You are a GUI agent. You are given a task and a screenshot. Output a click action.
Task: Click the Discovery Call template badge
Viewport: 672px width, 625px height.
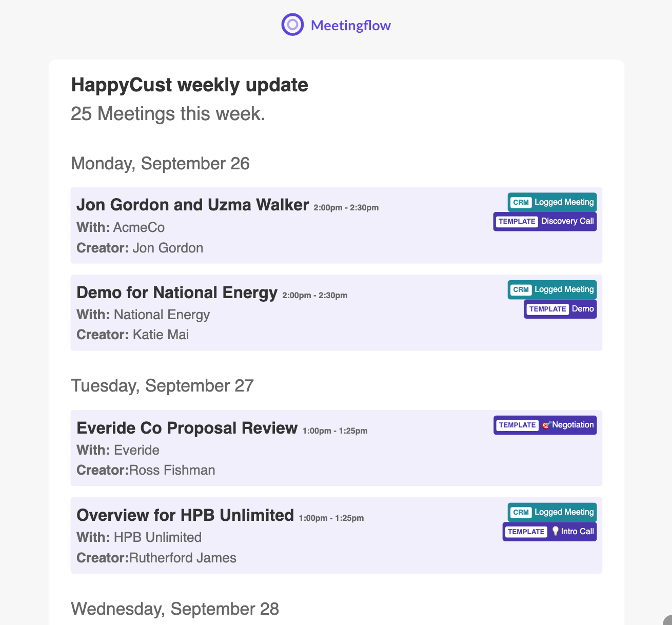[x=545, y=221]
